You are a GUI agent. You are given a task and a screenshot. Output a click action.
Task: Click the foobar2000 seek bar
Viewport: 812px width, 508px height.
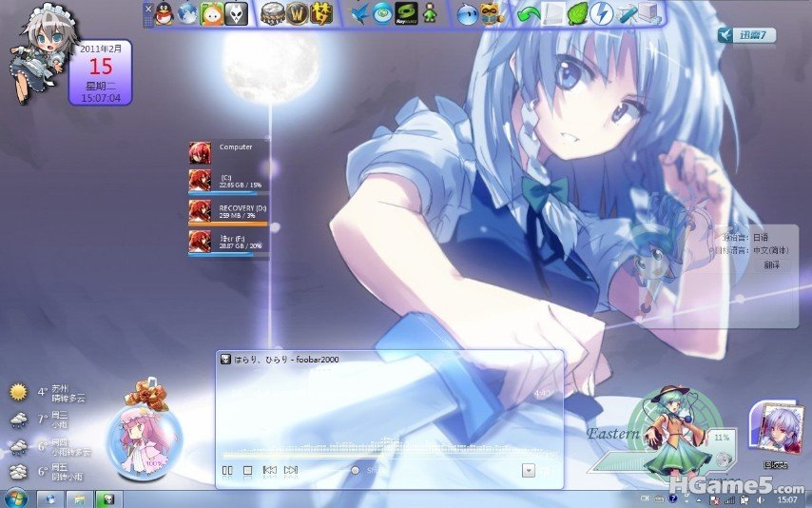tap(380, 454)
